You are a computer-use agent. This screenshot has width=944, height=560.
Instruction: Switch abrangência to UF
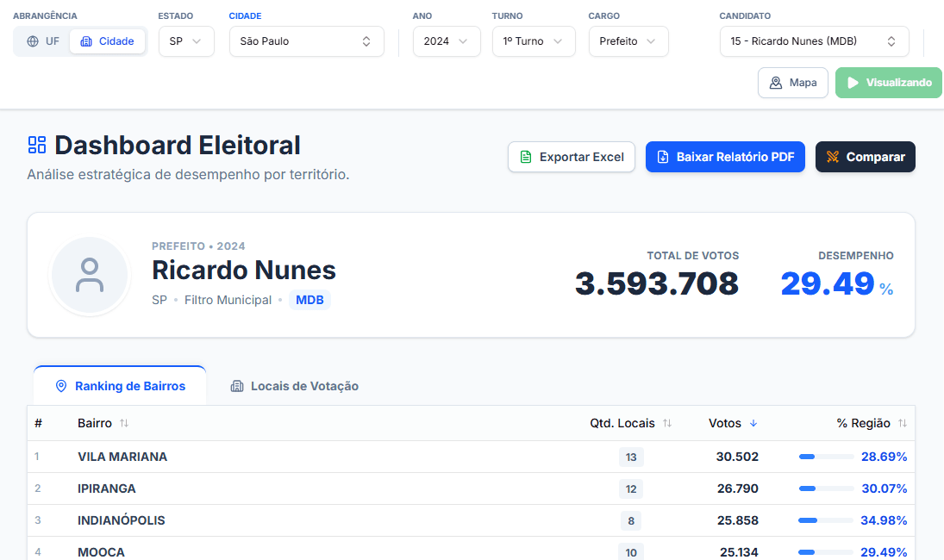[40, 40]
